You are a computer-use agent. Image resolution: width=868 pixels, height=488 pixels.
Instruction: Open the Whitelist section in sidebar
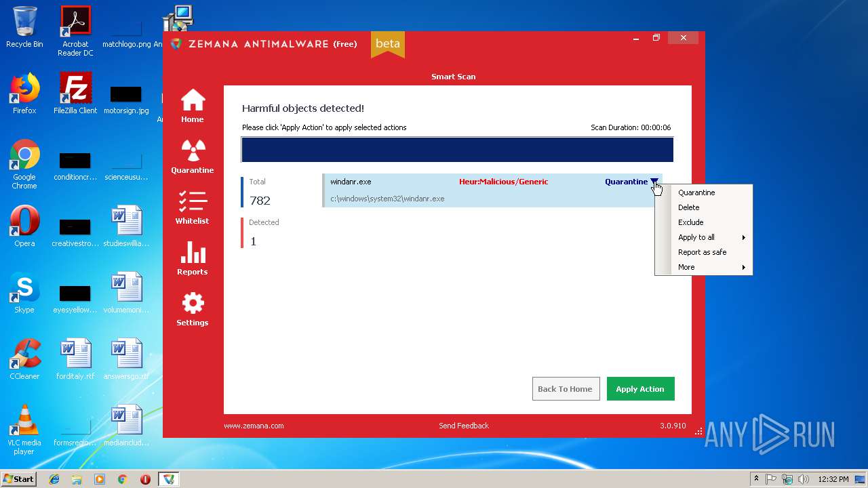(x=193, y=207)
